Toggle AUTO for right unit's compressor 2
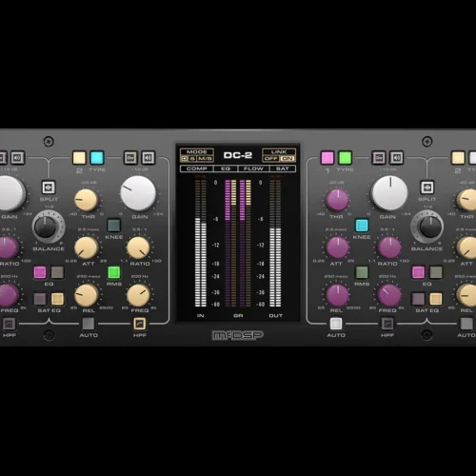This screenshot has height=476, width=476. pyautogui.click(x=466, y=324)
